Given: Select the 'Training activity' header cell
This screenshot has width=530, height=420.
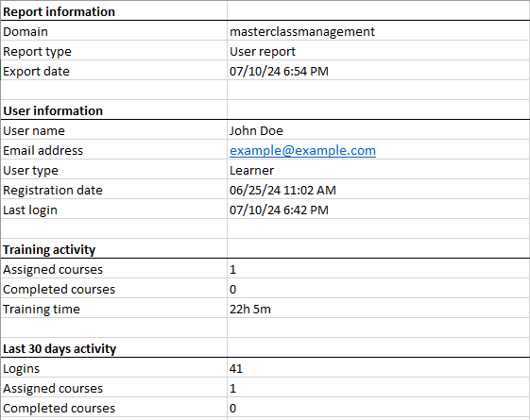Looking at the screenshot, I should (x=114, y=249).
